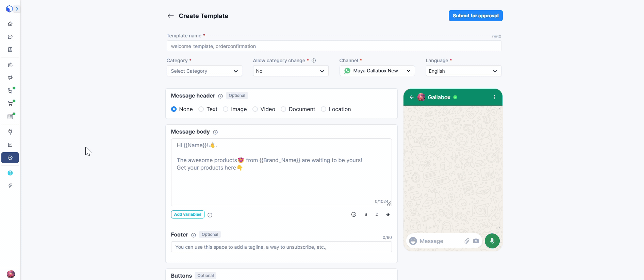
Task: Click Submit for approval button
Action: pos(475,16)
